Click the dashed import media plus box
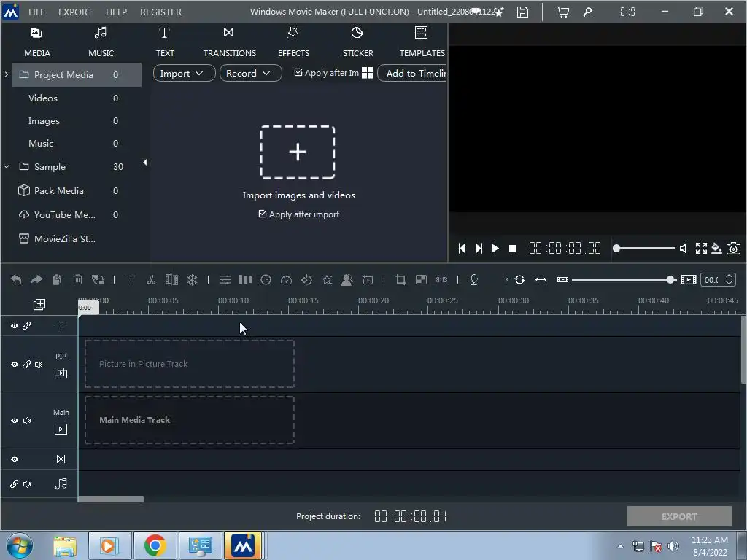This screenshot has height=560, width=747. click(298, 152)
